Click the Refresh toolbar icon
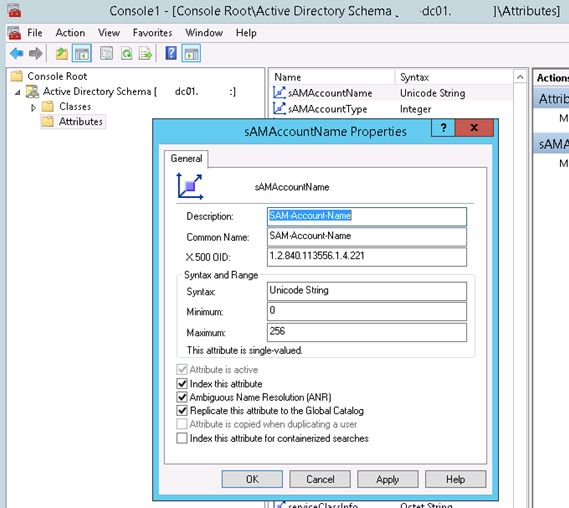569x508 pixels. click(x=126, y=54)
